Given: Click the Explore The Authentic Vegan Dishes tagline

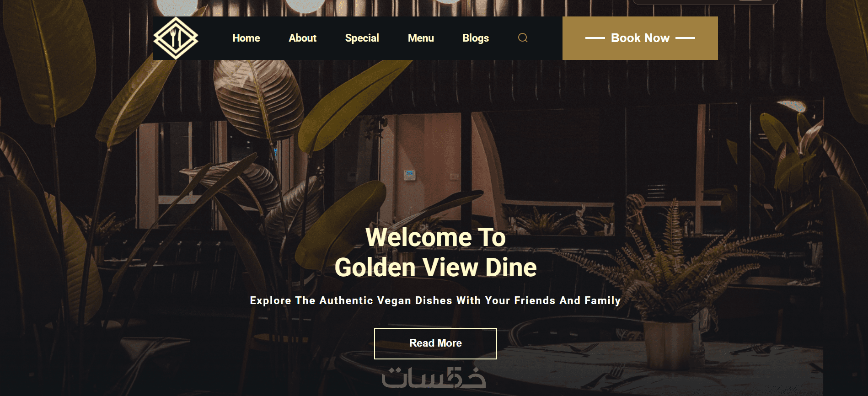Looking at the screenshot, I should pos(435,300).
